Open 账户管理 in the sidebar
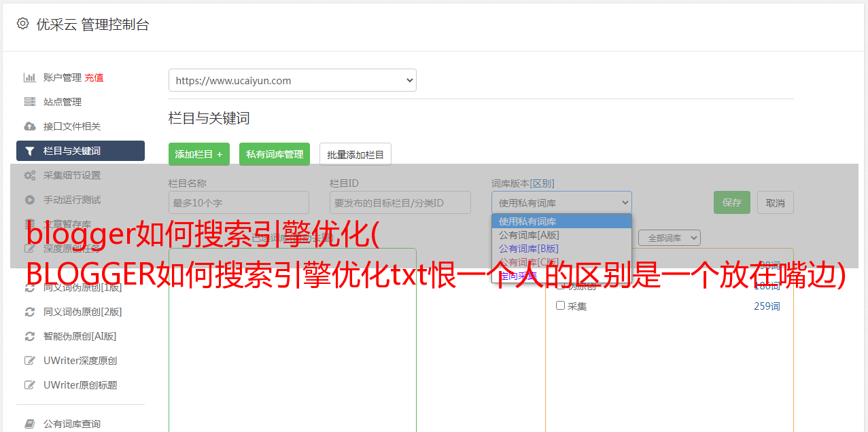 63,77
